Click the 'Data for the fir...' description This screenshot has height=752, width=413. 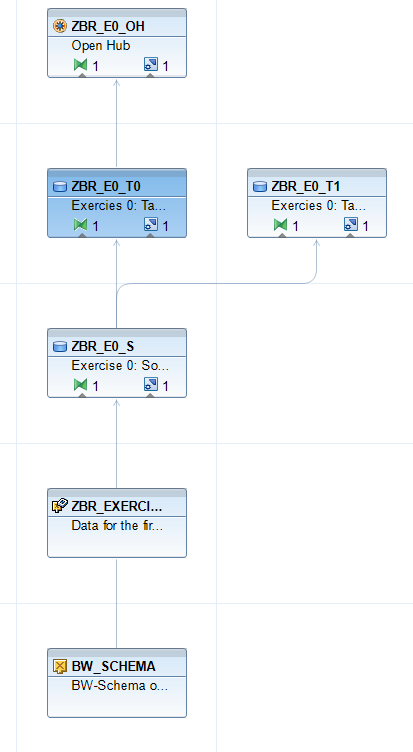117,526
